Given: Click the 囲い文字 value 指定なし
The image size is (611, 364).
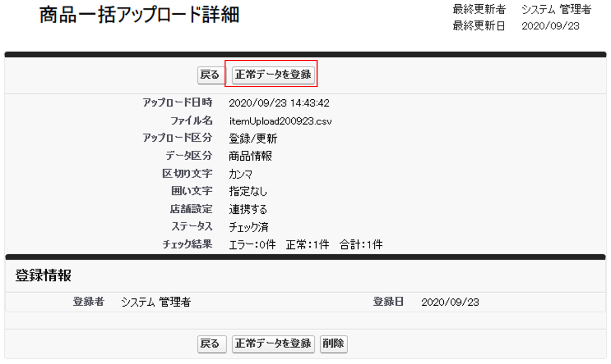Looking at the screenshot, I should (x=248, y=192).
